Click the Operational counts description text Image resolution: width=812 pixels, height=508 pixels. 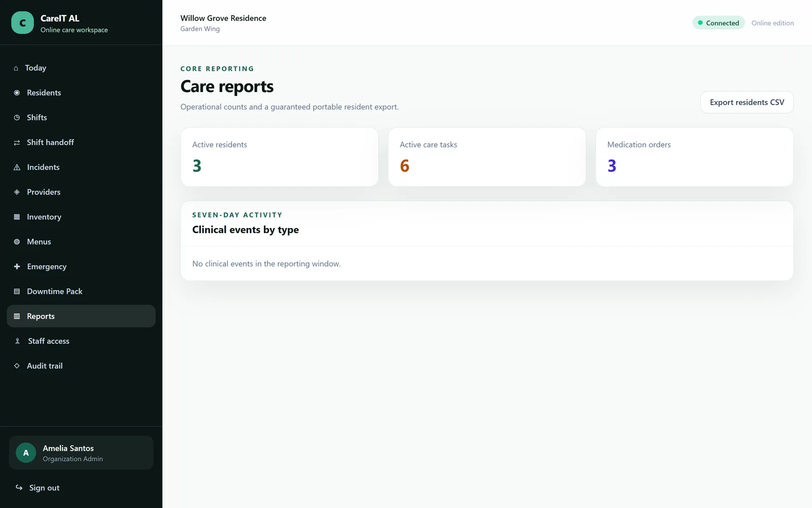click(289, 107)
